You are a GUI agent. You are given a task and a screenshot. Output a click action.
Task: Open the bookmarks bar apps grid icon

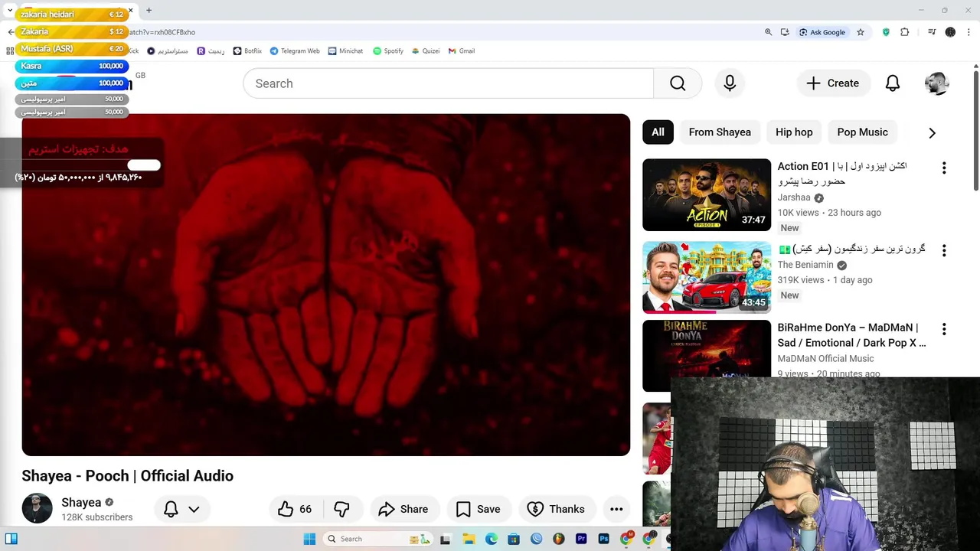point(10,51)
